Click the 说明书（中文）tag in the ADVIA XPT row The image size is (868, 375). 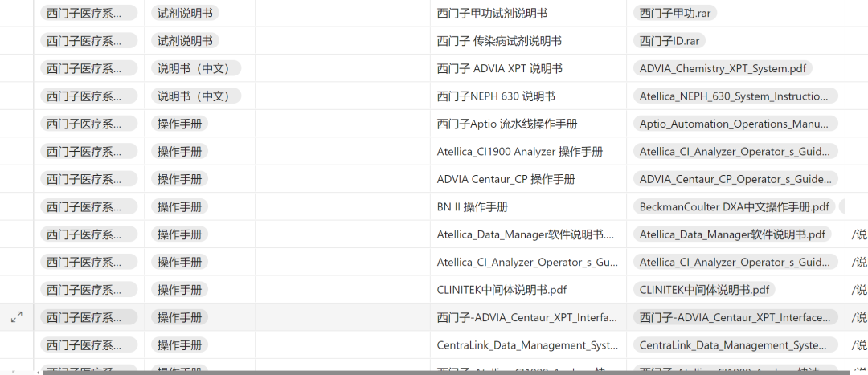pyautogui.click(x=196, y=68)
